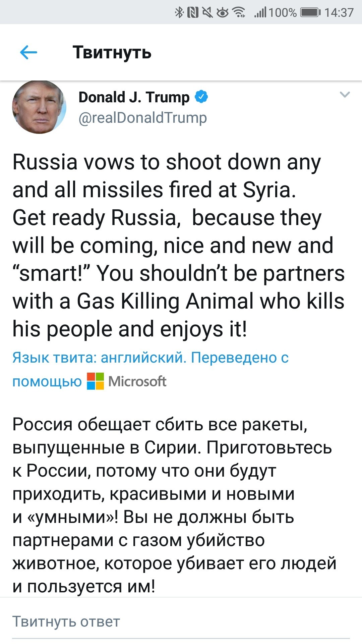The height and width of the screenshot is (644, 362).
Task: Tap the NFC status icon
Action: pyautogui.click(x=192, y=12)
